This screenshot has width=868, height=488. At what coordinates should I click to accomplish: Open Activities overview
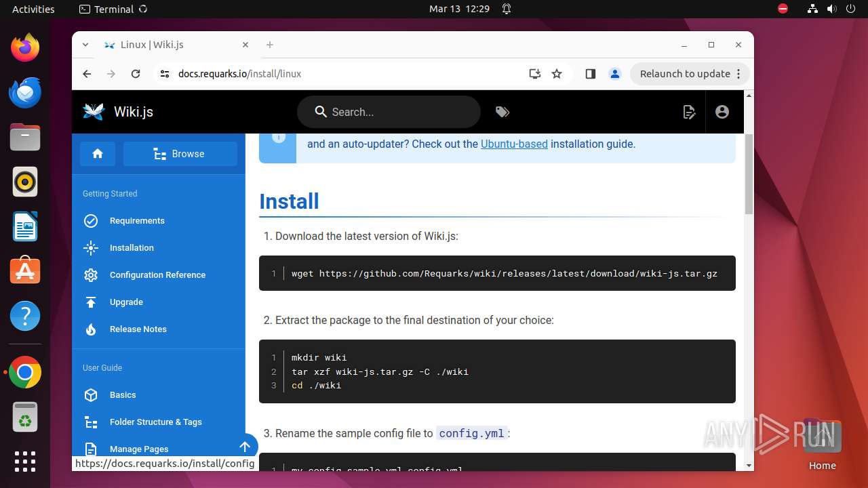point(33,9)
